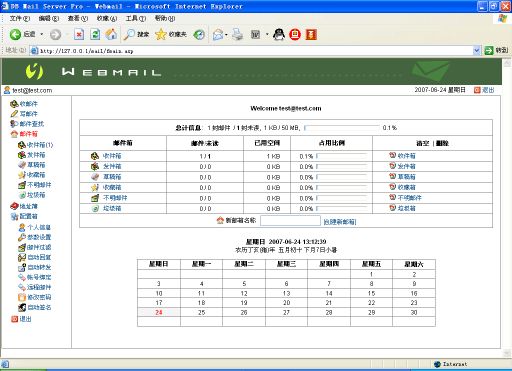Click the new mailbox name input field

(x=290, y=221)
